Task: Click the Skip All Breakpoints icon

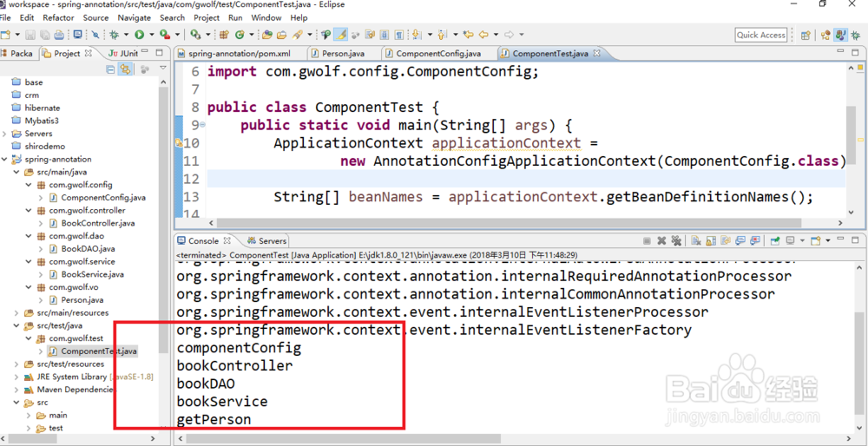Action: pos(95,35)
